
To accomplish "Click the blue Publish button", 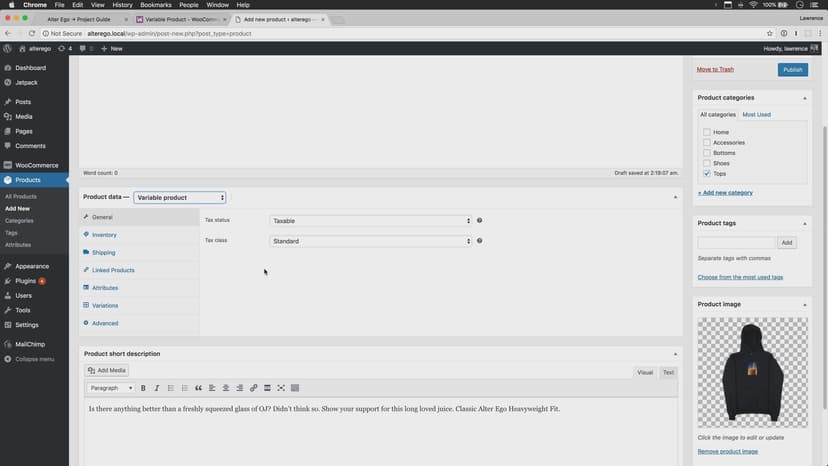I will tap(792, 70).
